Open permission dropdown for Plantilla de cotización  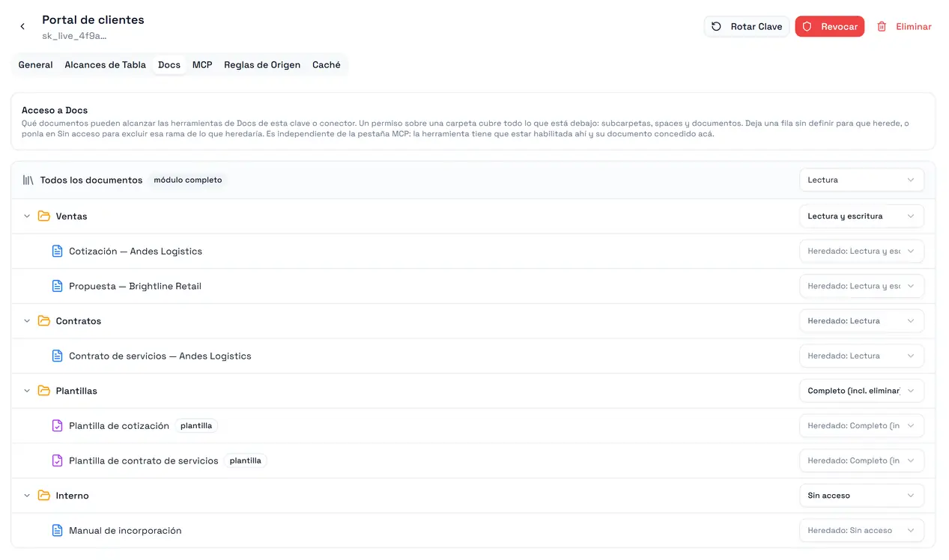tap(861, 426)
